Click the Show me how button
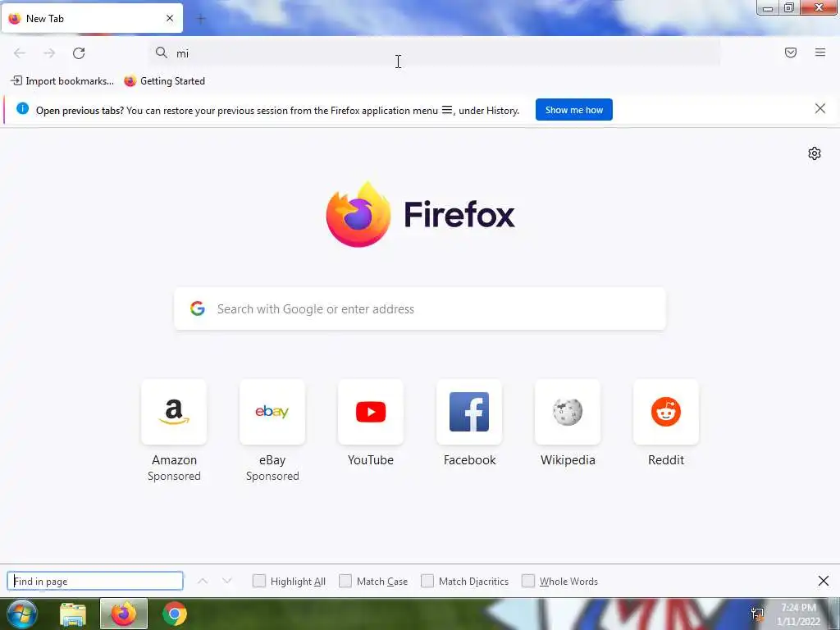The height and width of the screenshot is (630, 840). [x=573, y=110]
